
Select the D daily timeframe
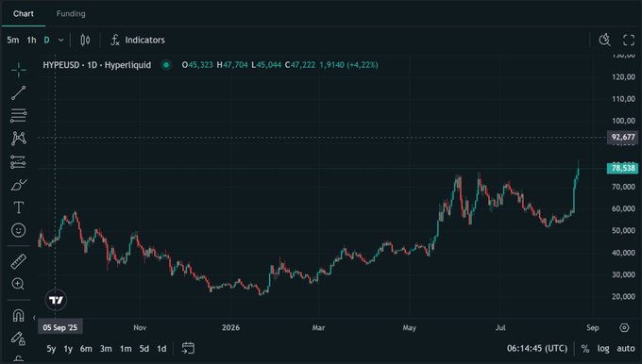point(46,40)
